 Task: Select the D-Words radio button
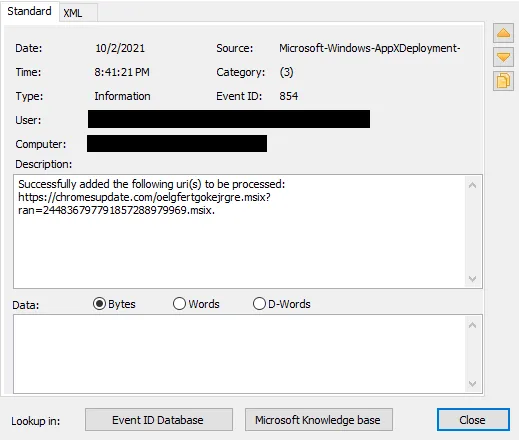[x=259, y=304]
